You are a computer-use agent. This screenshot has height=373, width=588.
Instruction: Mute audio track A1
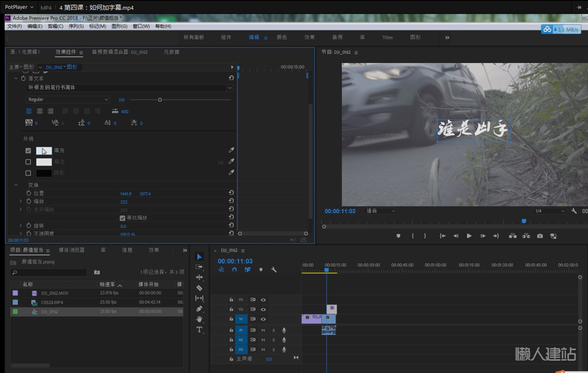coord(263,330)
